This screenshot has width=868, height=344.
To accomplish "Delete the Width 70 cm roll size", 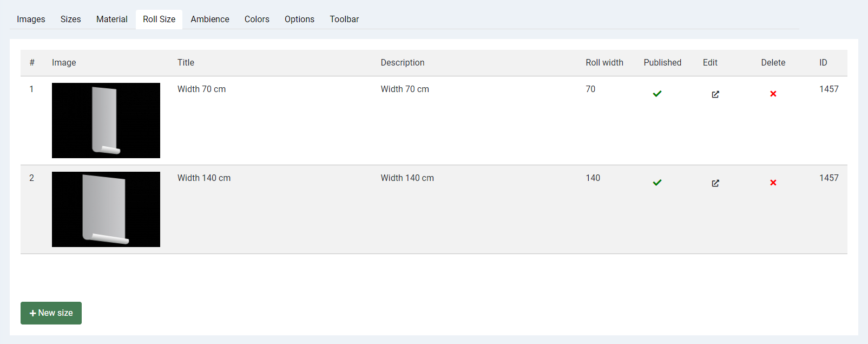I will pyautogui.click(x=773, y=94).
